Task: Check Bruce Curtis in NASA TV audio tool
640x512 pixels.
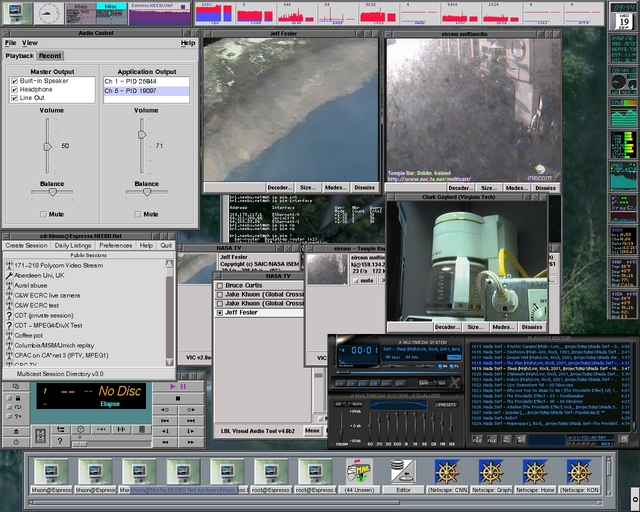Action: (220, 285)
